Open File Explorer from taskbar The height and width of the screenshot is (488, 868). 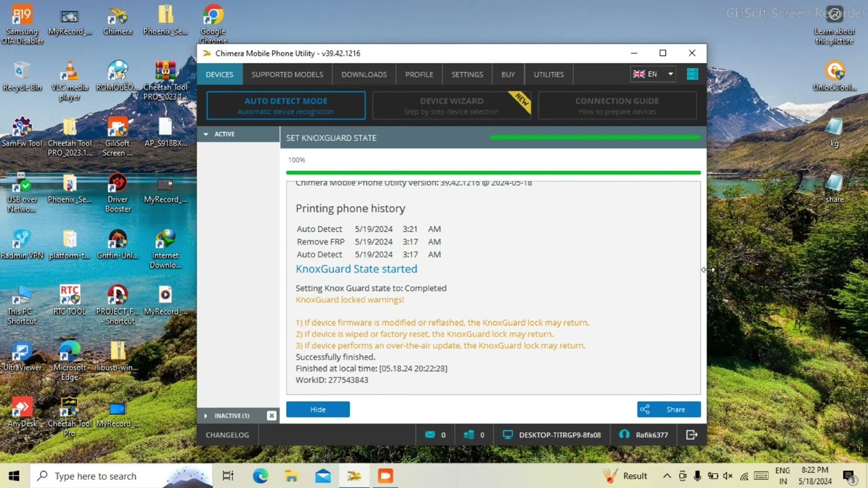coord(292,476)
